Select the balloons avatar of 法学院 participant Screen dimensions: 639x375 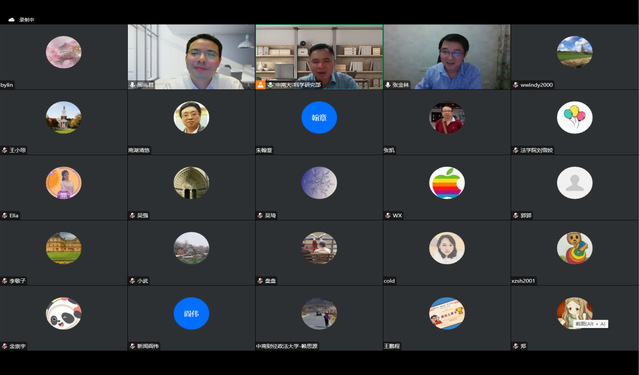(x=575, y=117)
